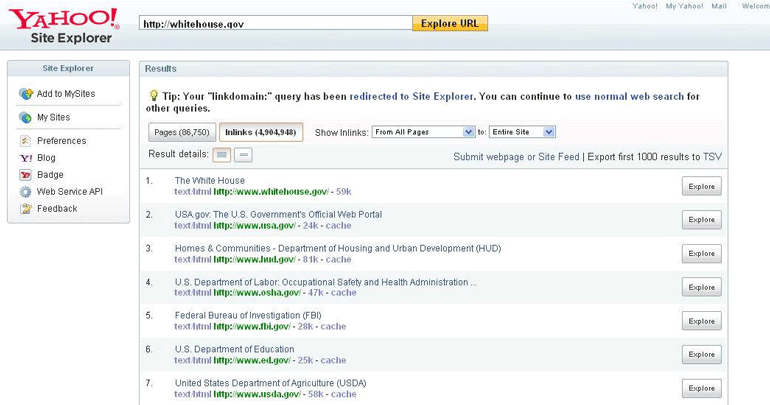Viewport: 770px width, 405px height.
Task: Open the Blog link in sidebar
Action: 46,158
